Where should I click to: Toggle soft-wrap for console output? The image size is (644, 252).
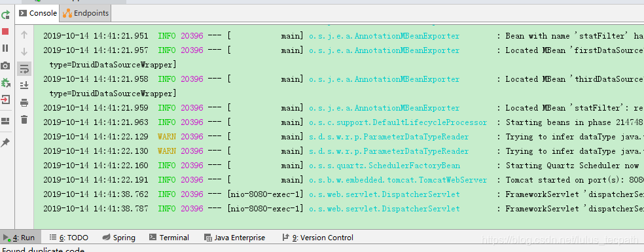(24, 69)
